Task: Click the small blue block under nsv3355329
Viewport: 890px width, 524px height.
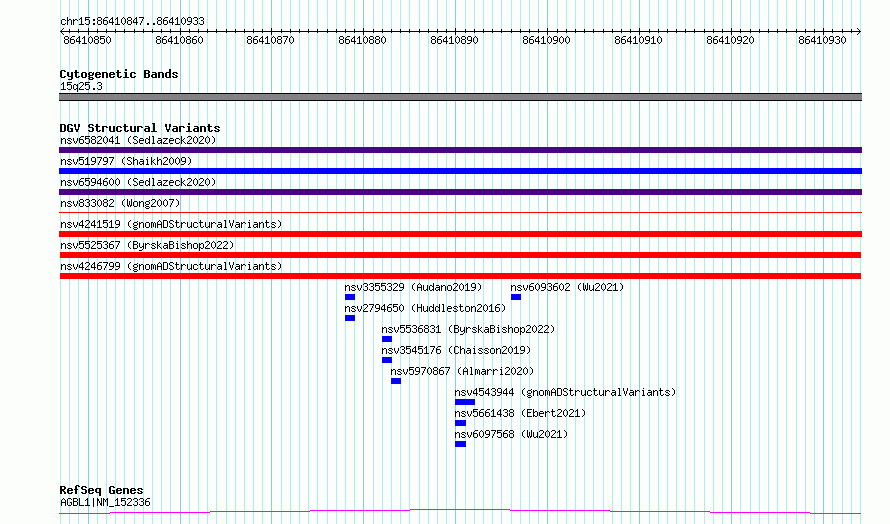Action: pyautogui.click(x=350, y=297)
